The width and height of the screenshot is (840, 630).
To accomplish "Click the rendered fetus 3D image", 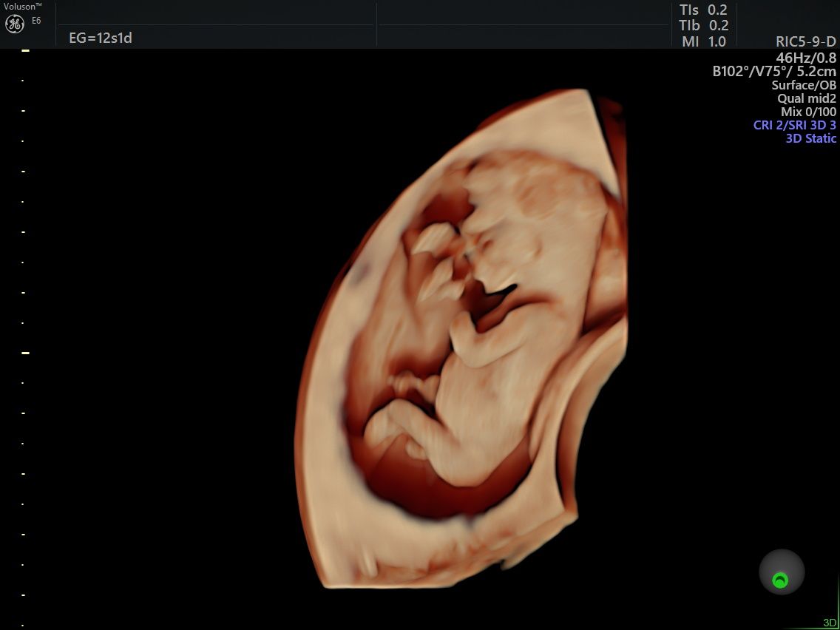I will [473, 340].
